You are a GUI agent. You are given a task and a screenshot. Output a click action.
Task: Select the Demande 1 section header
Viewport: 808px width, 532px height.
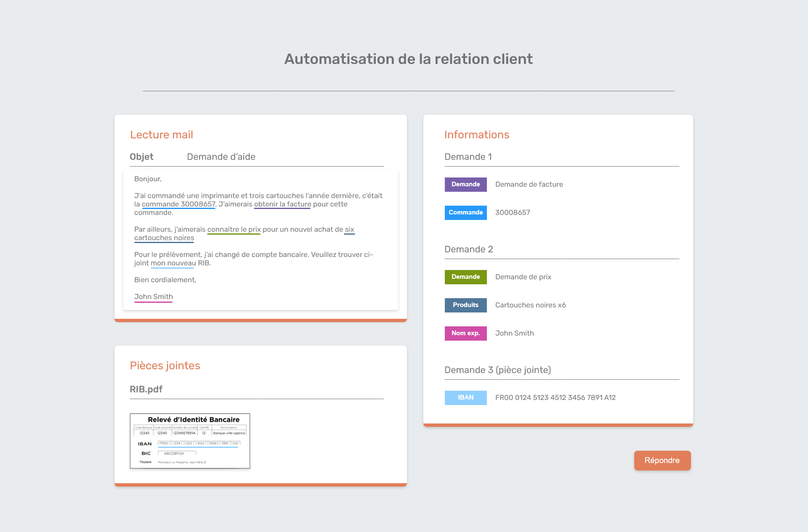pyautogui.click(x=468, y=157)
